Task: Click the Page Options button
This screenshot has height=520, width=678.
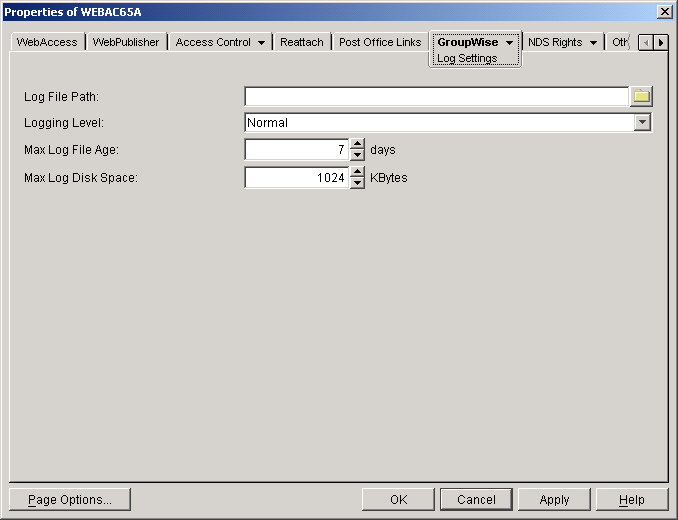Action: [x=70, y=499]
